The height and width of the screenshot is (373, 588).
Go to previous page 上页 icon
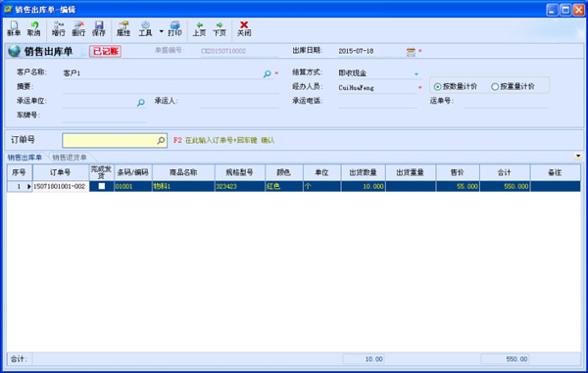199,28
